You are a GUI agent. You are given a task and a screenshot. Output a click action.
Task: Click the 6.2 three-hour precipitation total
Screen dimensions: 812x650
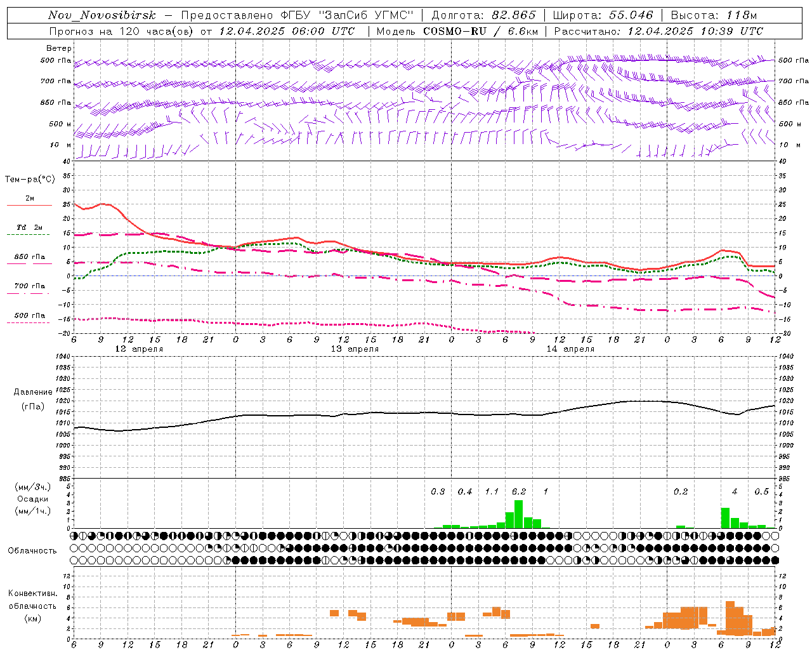click(x=519, y=491)
